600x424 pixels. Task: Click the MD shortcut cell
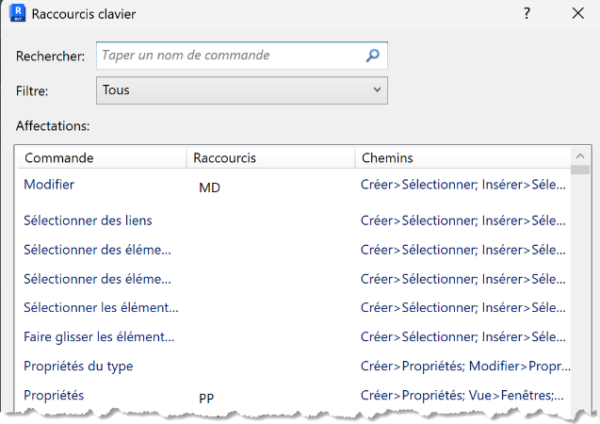point(209,188)
